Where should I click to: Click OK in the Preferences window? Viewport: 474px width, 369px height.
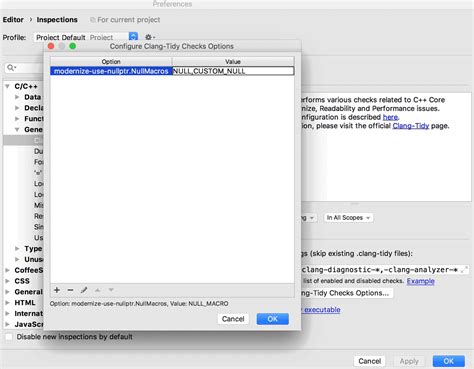449,361
